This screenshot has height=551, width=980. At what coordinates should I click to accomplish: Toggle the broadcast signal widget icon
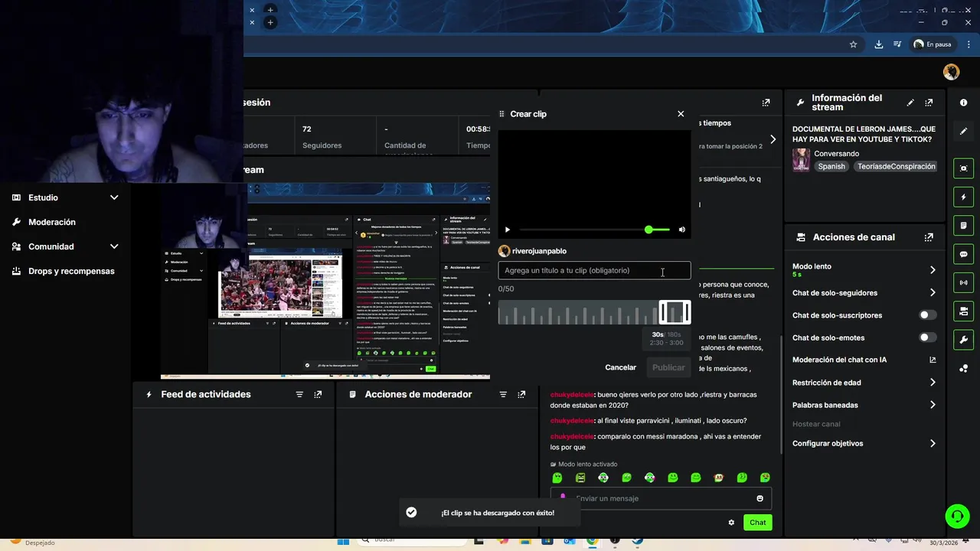(x=963, y=282)
